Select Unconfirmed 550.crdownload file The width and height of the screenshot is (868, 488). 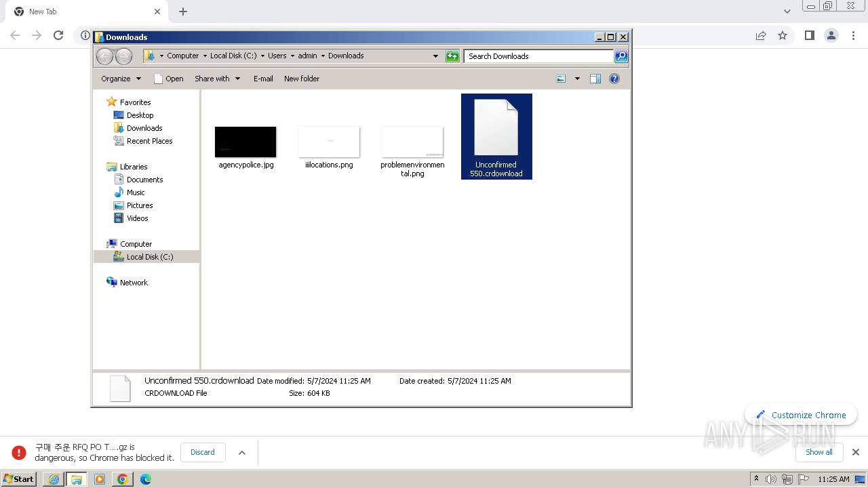tap(496, 136)
